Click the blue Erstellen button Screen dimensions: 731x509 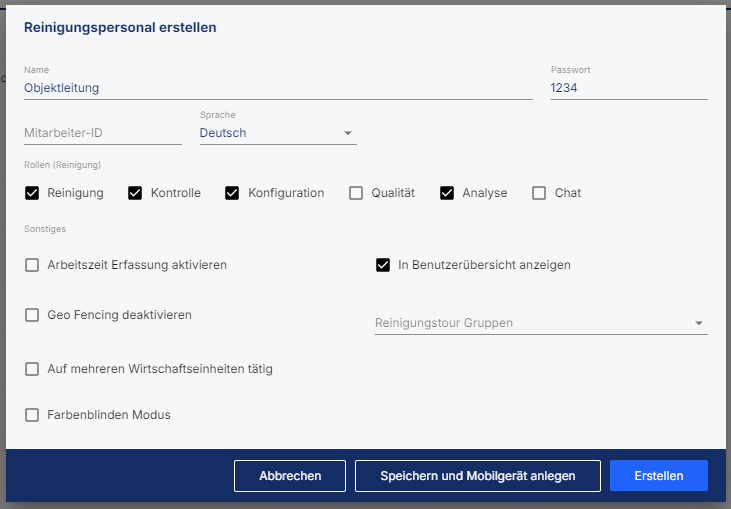click(659, 476)
